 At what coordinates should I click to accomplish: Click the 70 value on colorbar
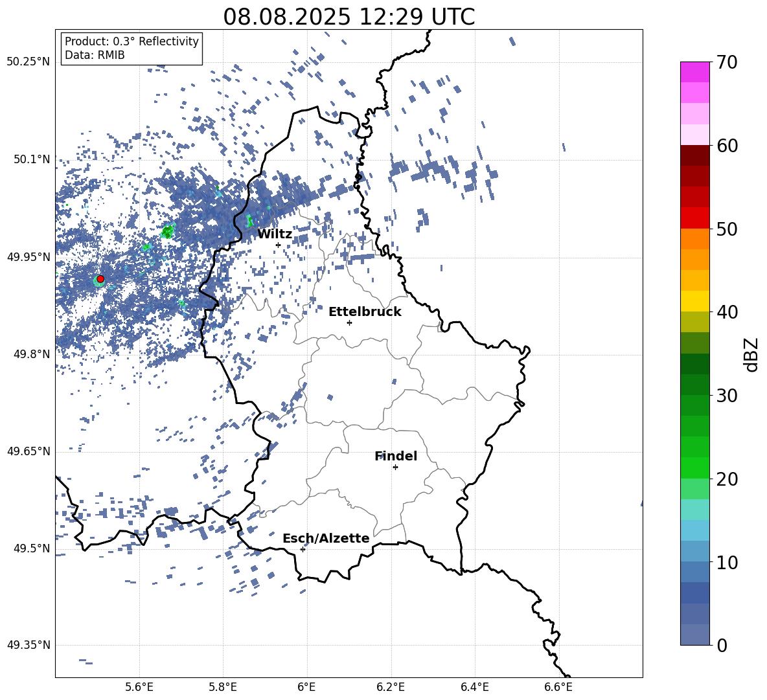point(727,62)
